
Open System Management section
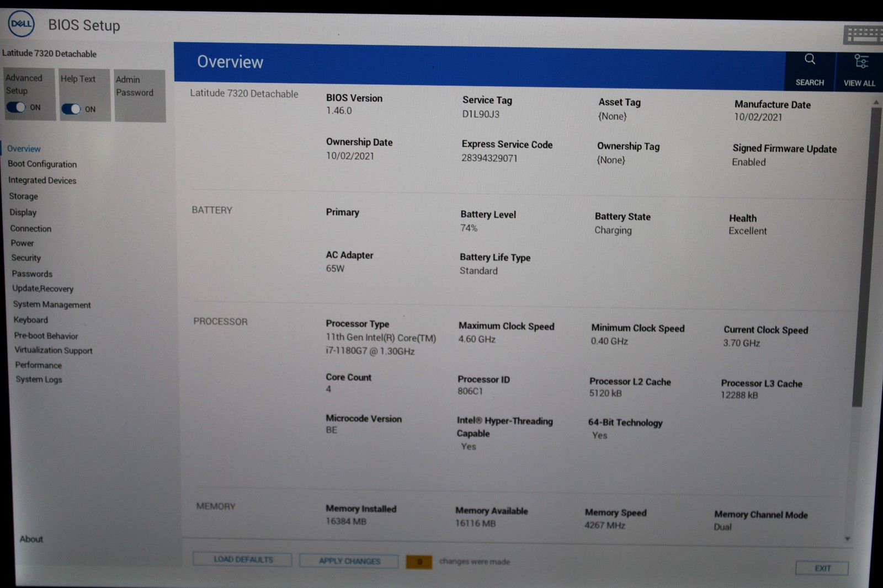tap(52, 304)
